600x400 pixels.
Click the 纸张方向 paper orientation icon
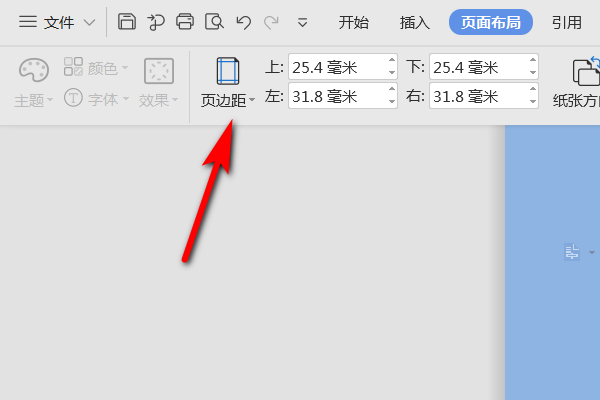[x=584, y=72]
